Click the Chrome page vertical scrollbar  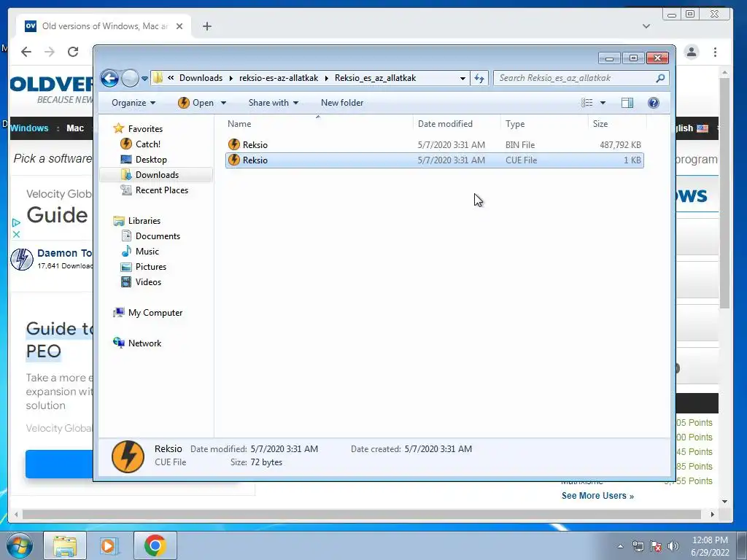pyautogui.click(x=724, y=192)
